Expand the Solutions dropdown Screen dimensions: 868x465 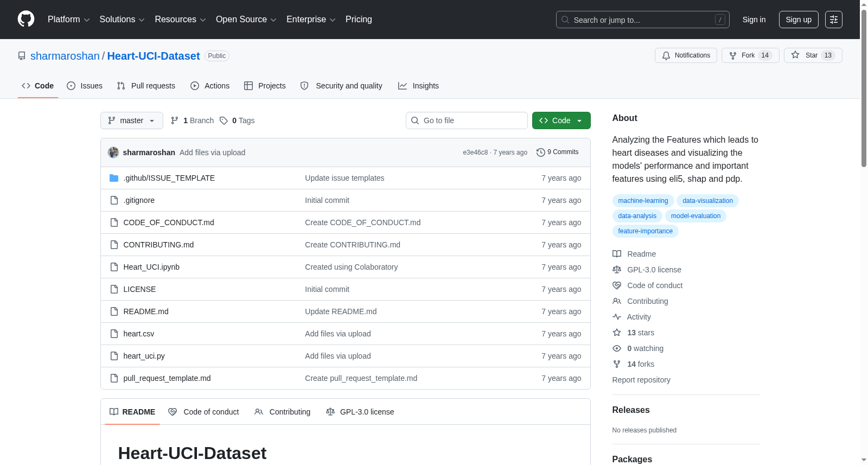[x=122, y=20]
